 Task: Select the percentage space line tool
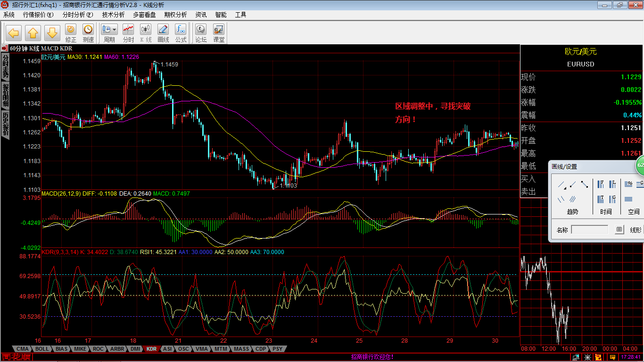[628, 184]
